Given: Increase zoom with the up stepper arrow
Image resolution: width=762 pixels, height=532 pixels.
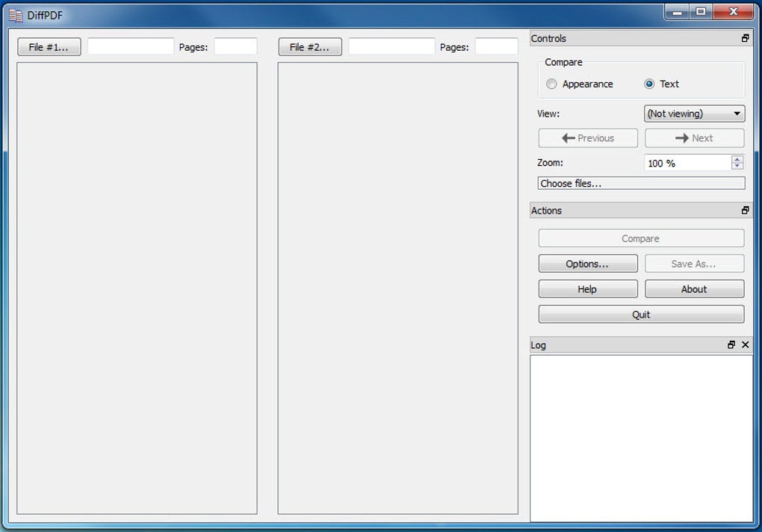Looking at the screenshot, I should [x=737, y=158].
